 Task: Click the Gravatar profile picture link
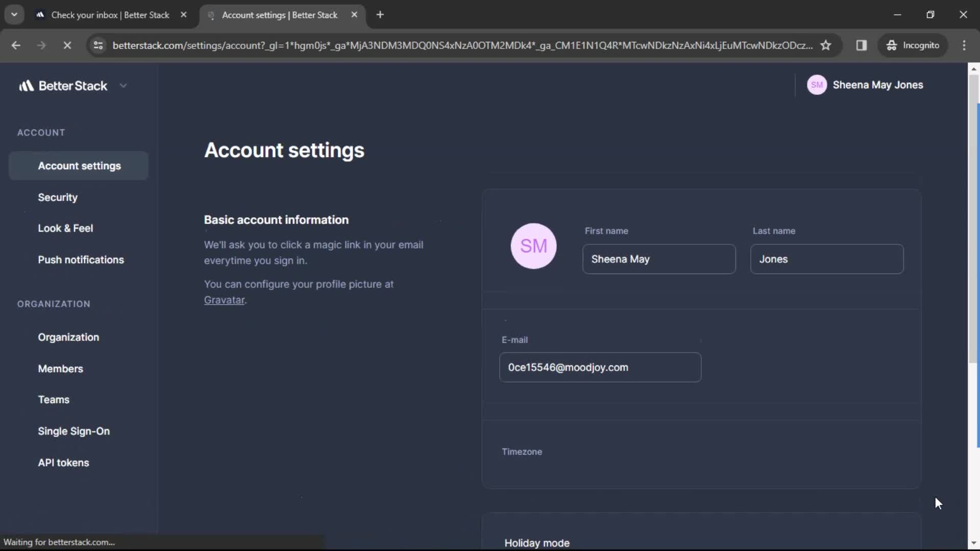click(224, 299)
